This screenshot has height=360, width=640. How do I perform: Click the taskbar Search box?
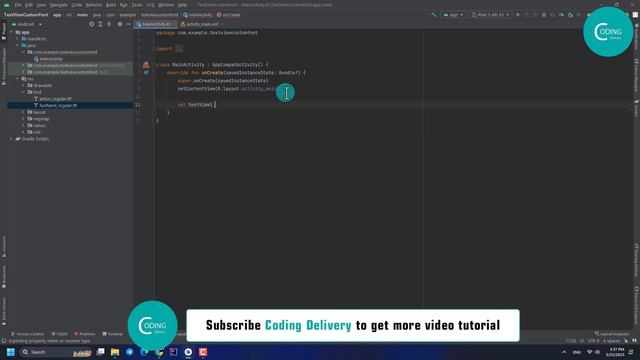[x=56, y=352]
